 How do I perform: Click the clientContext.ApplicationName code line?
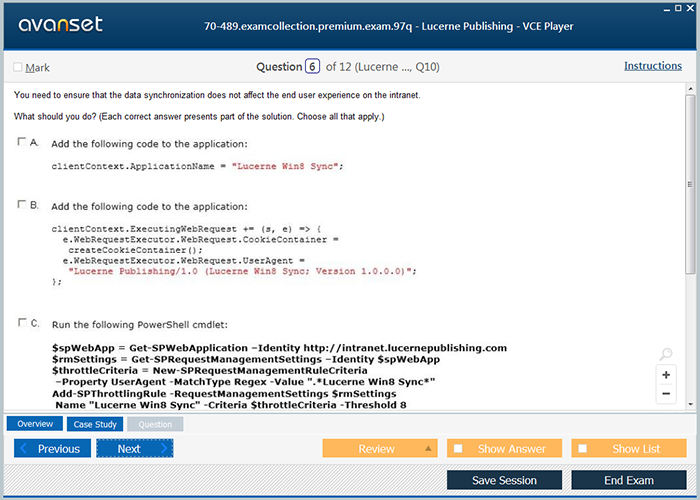[x=197, y=166]
